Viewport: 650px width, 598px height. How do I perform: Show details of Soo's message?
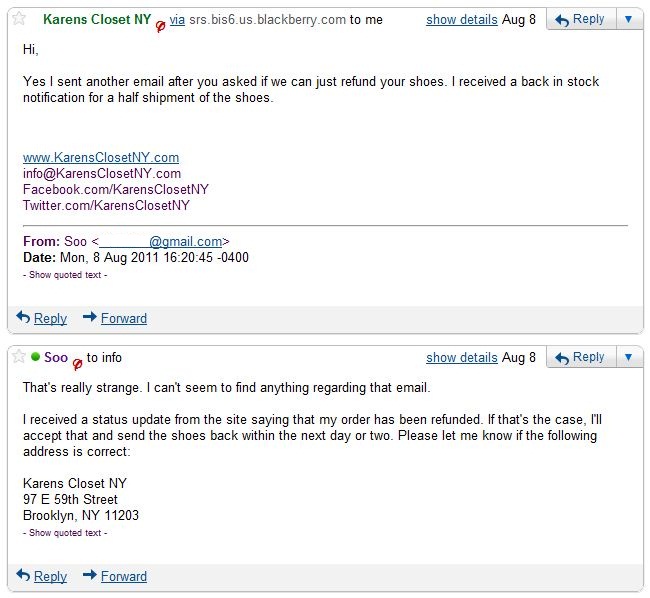(x=462, y=357)
